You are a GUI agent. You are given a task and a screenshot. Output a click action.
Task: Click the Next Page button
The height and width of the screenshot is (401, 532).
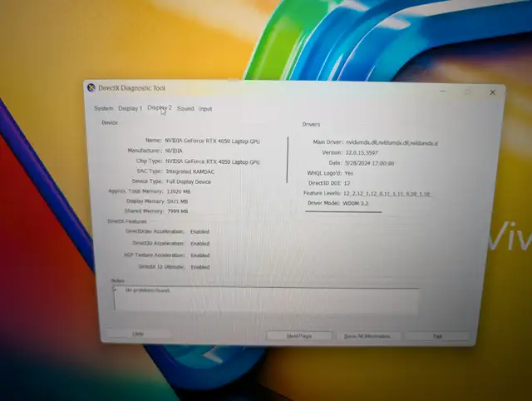pyautogui.click(x=299, y=336)
